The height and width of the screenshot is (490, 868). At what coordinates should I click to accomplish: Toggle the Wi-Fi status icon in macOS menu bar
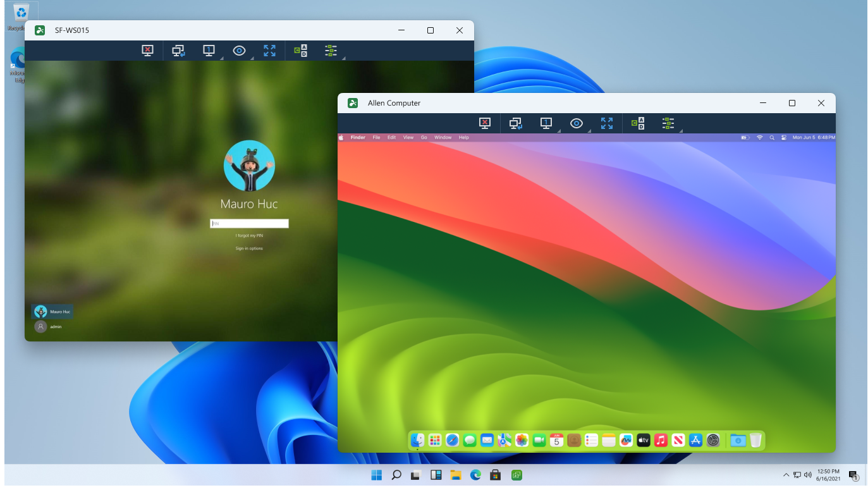tap(759, 137)
